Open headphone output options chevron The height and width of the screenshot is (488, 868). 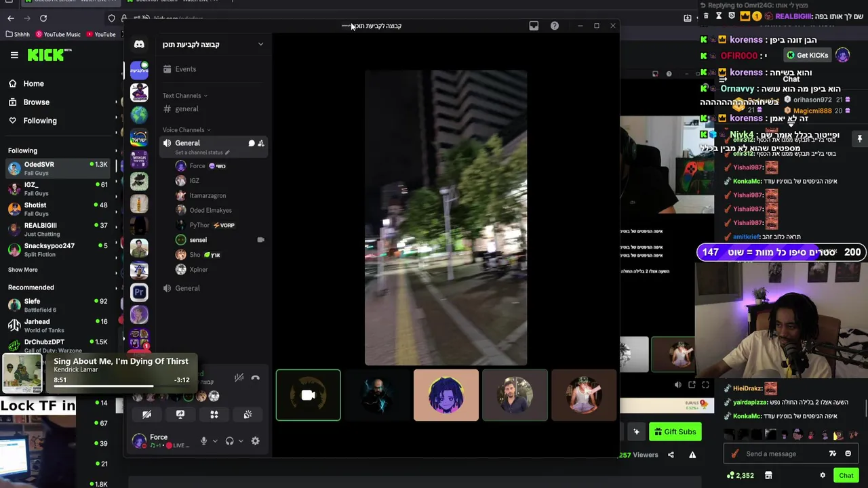point(241,441)
